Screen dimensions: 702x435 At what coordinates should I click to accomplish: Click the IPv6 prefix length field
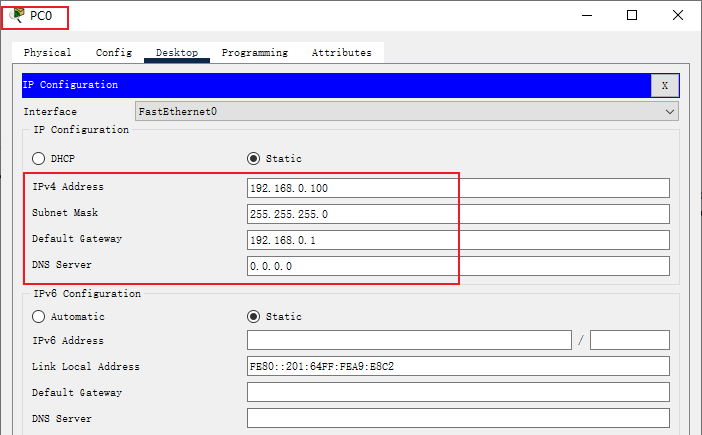(x=630, y=340)
